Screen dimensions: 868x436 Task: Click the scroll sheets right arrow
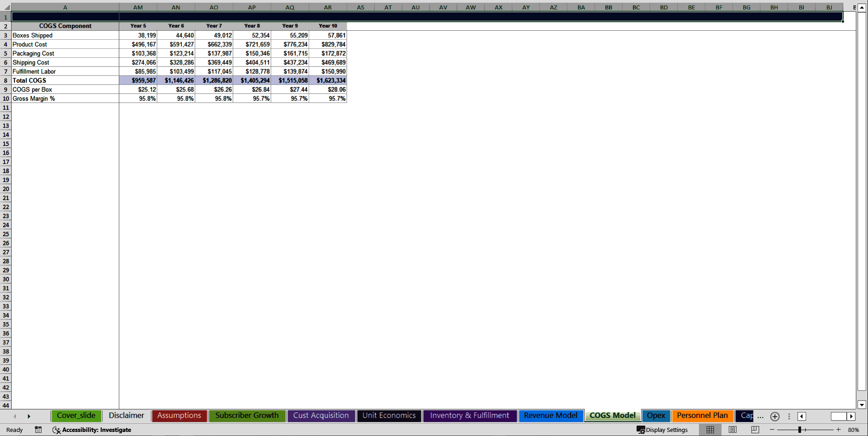[29, 416]
